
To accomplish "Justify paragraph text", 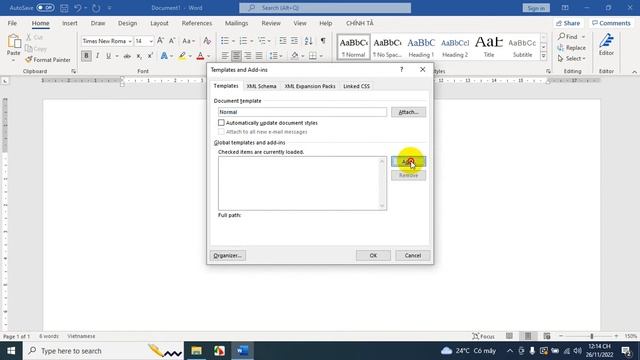I will tap(259, 56).
